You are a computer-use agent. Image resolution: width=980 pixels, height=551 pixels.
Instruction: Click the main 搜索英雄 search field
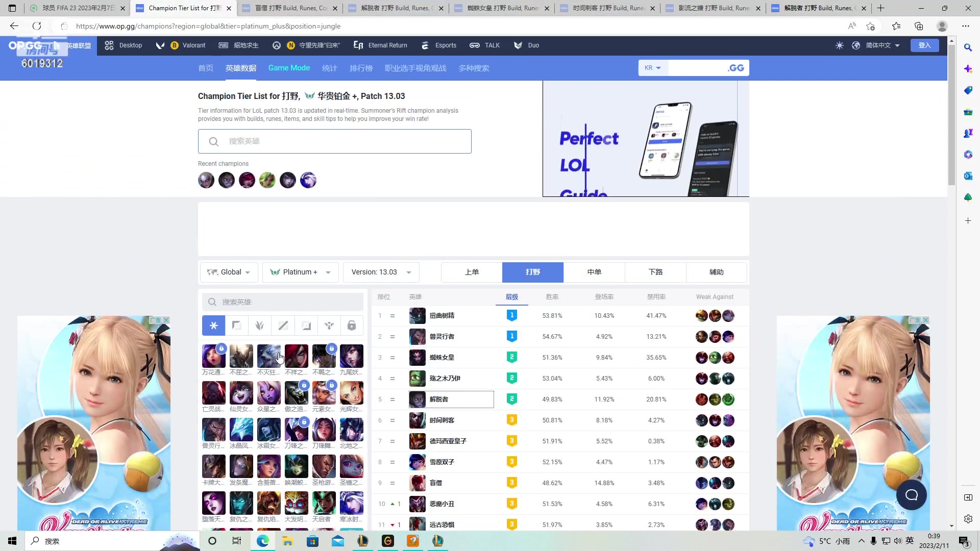tap(335, 141)
